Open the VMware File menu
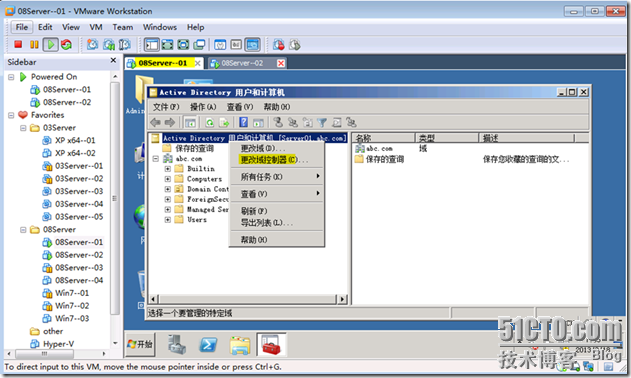631x378 pixels. [22, 27]
